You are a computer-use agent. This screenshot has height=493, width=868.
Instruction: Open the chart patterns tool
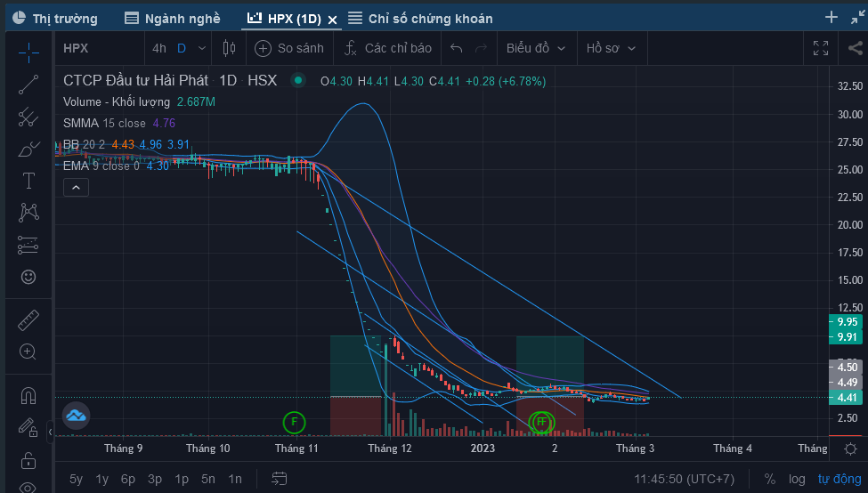point(28,213)
